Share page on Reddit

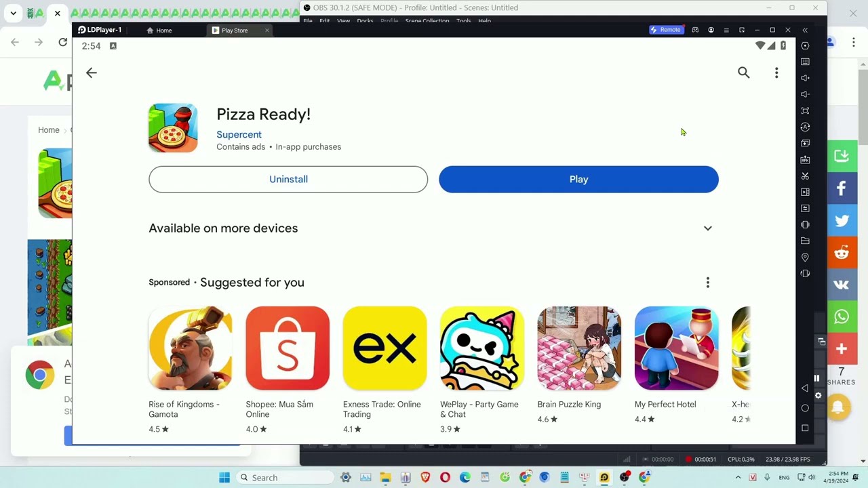(x=842, y=252)
